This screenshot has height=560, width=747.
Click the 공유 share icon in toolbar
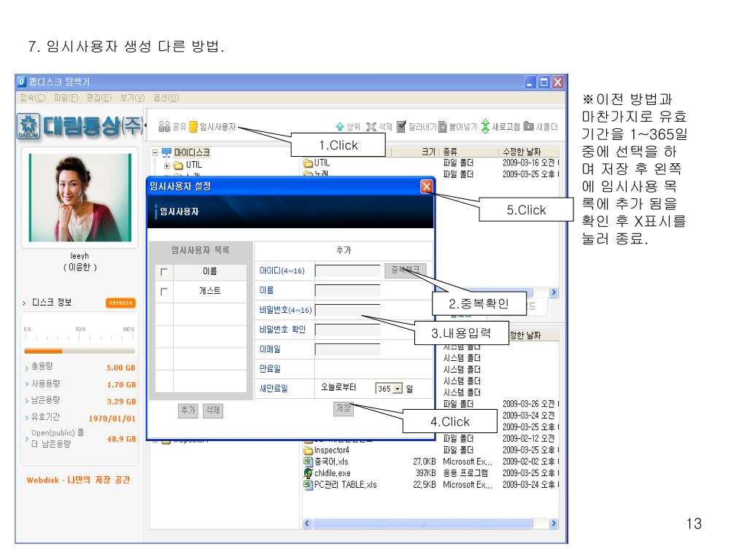[164, 127]
